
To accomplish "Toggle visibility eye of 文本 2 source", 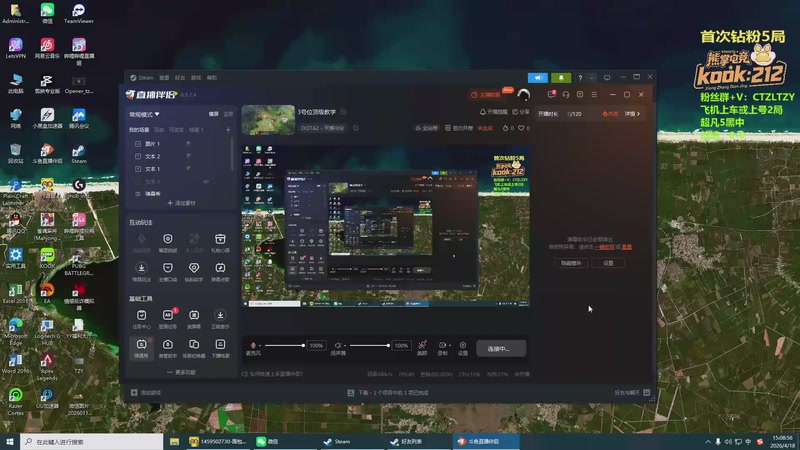I will [x=189, y=156].
